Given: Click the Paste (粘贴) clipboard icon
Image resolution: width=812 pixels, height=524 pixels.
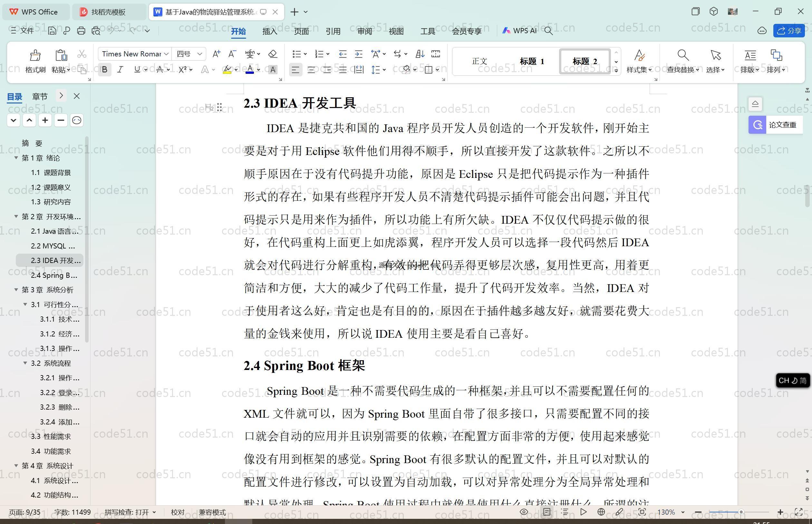Looking at the screenshot, I should click(61, 55).
